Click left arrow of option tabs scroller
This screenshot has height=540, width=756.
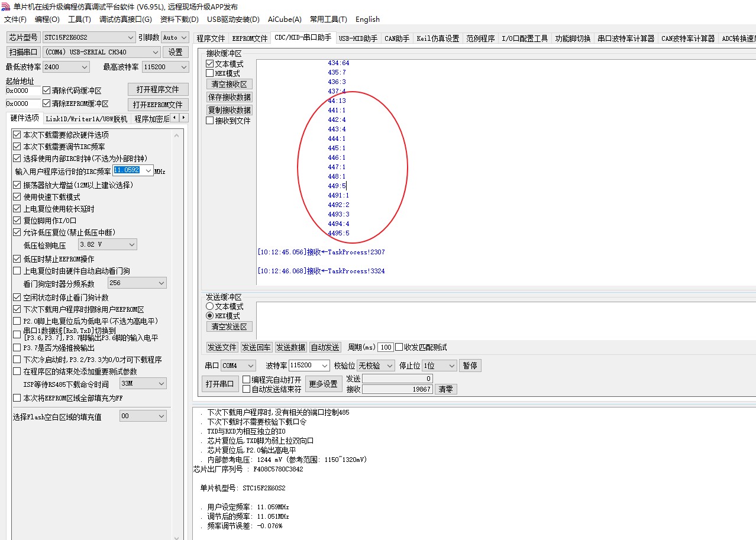[x=175, y=118]
